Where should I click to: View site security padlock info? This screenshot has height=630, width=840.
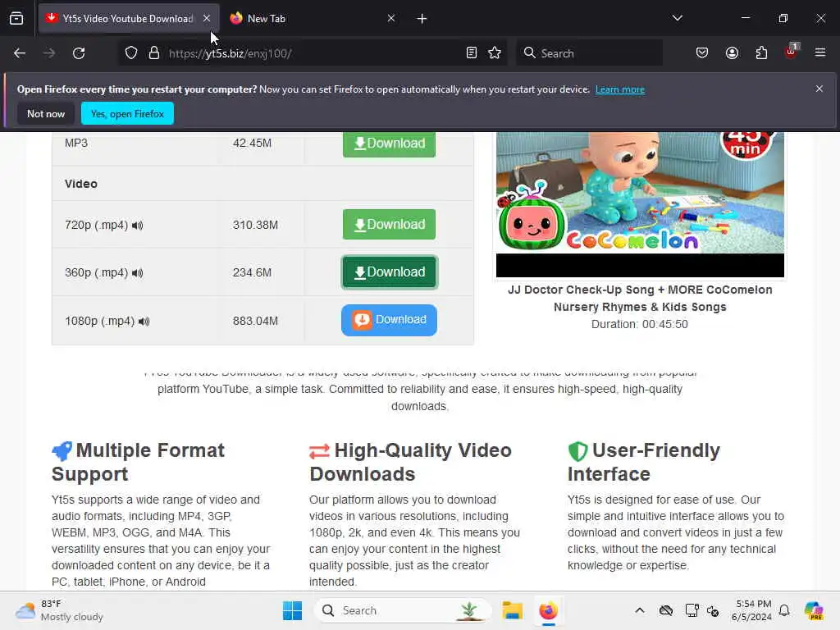coord(154,53)
